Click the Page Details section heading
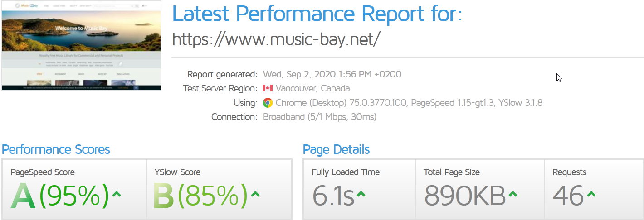 pos(336,149)
